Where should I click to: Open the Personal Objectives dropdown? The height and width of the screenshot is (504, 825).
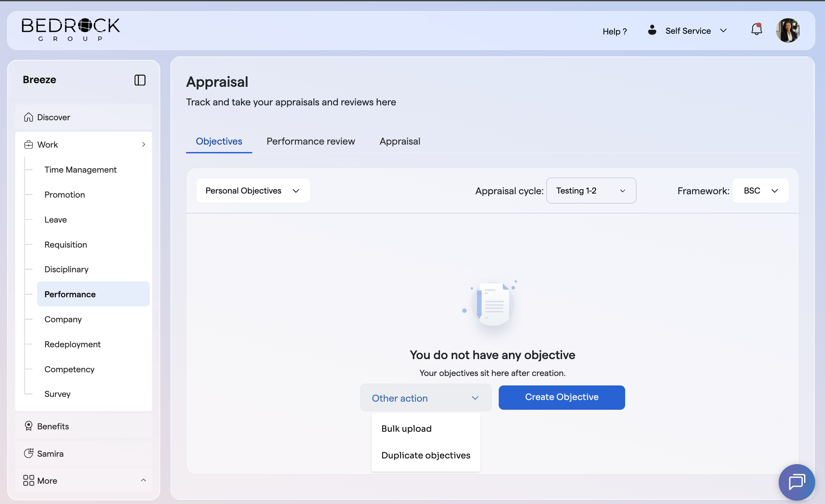tap(253, 191)
